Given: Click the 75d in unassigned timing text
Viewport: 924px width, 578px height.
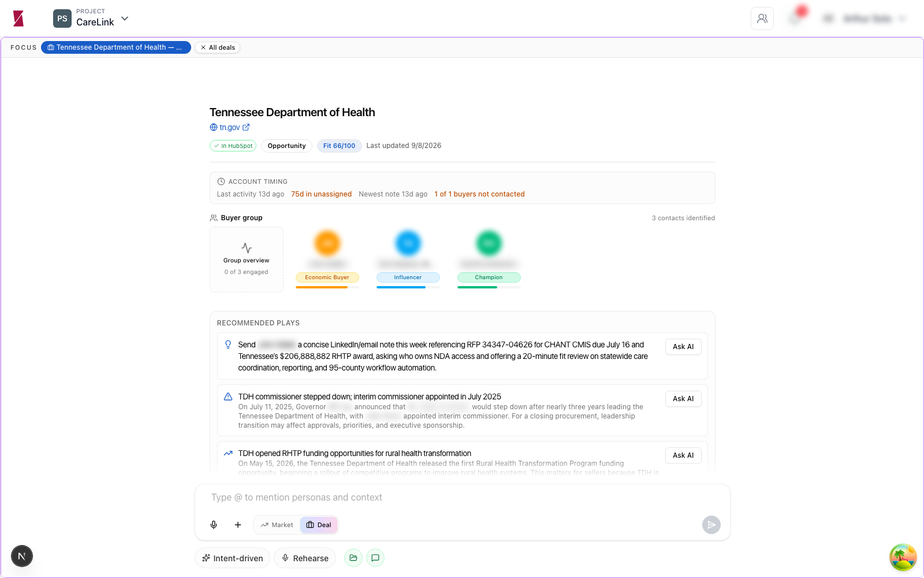Looking at the screenshot, I should tap(321, 194).
